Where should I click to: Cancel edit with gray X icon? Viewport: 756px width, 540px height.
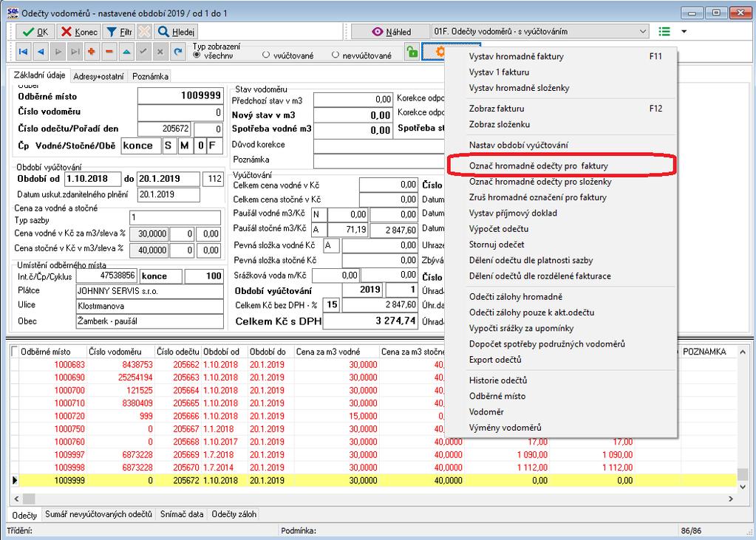coord(160,52)
